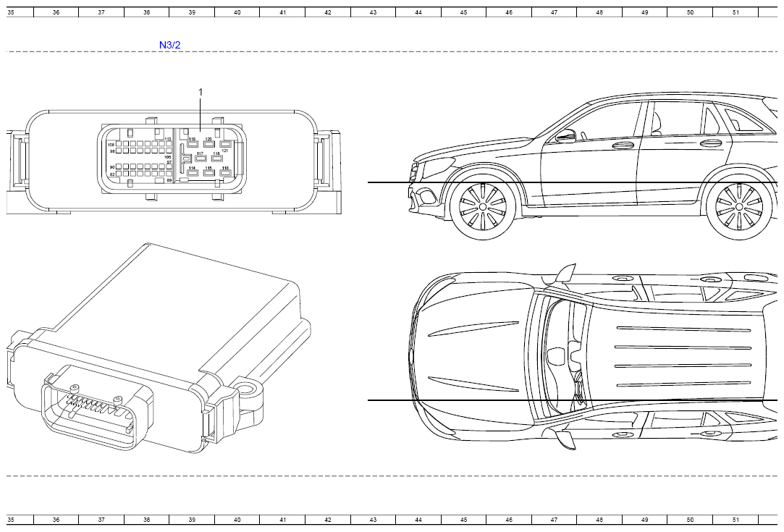Viewport: 784px width, 532px height.
Task: Click pin label 121 on the connector
Action: (x=224, y=150)
